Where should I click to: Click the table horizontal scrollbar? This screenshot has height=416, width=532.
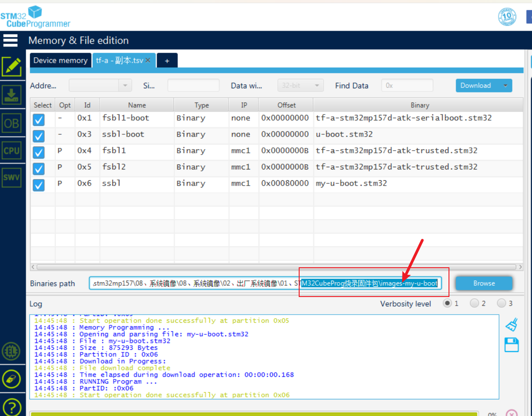276,267
